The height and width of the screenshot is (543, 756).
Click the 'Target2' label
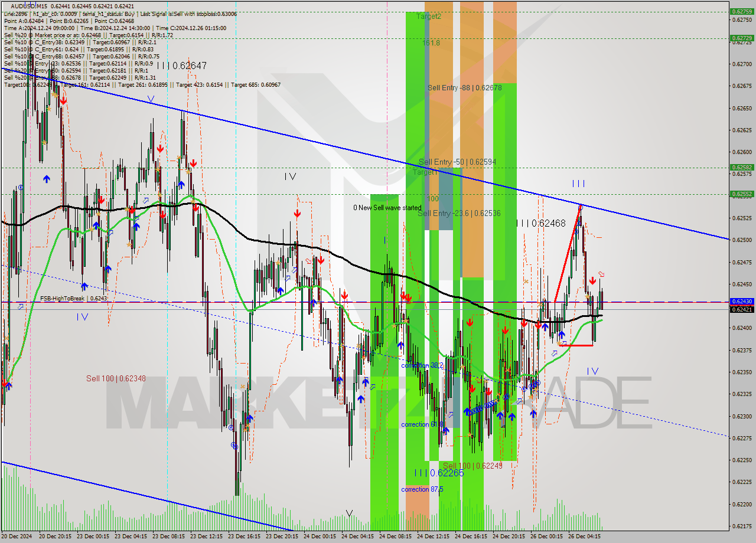coord(428,17)
